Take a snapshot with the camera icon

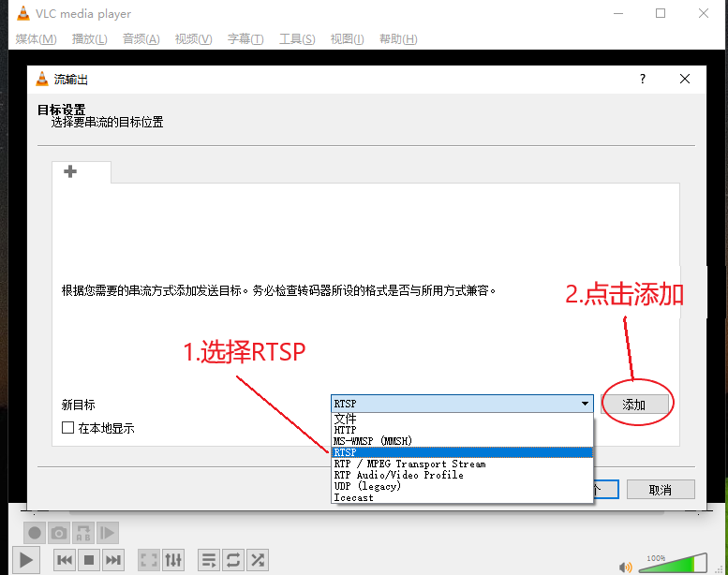coord(58,533)
